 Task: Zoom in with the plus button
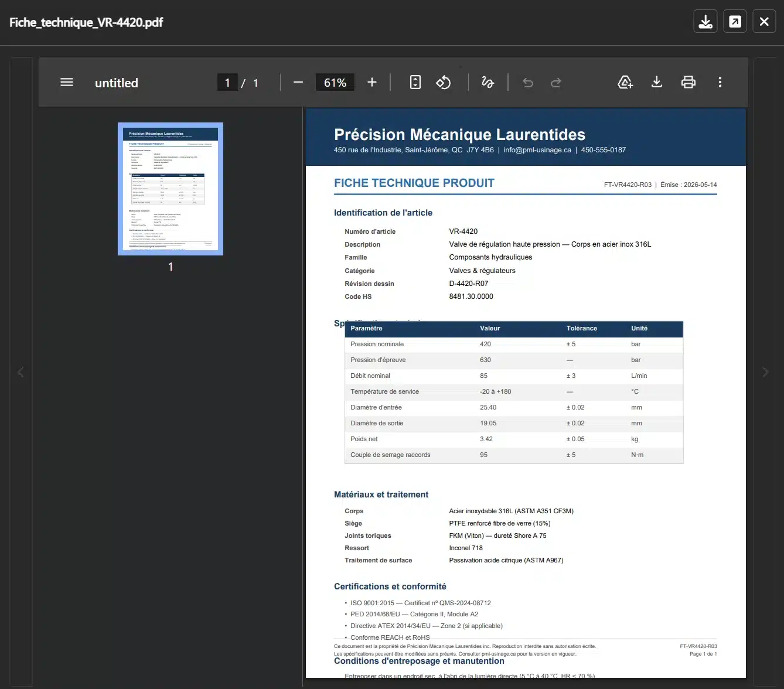click(372, 83)
